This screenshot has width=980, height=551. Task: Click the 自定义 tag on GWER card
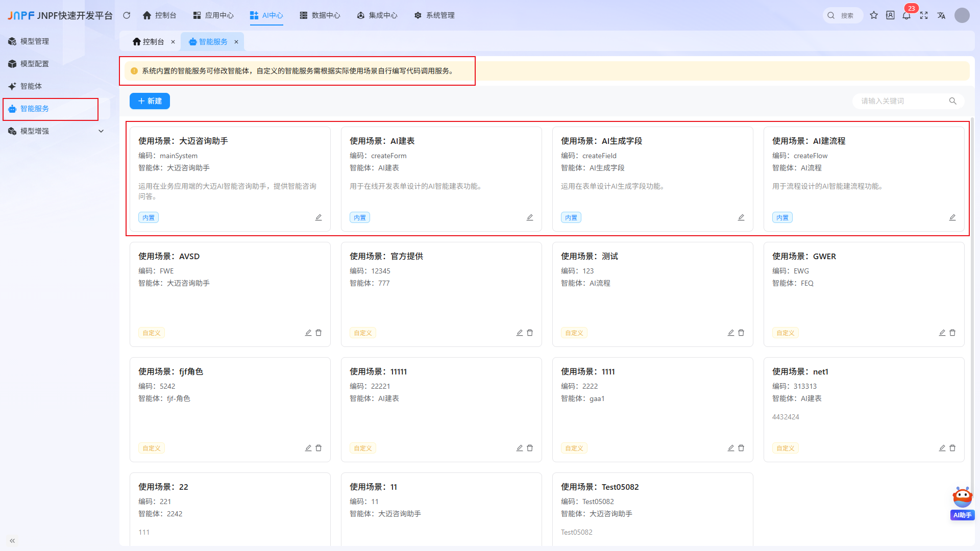click(x=786, y=333)
